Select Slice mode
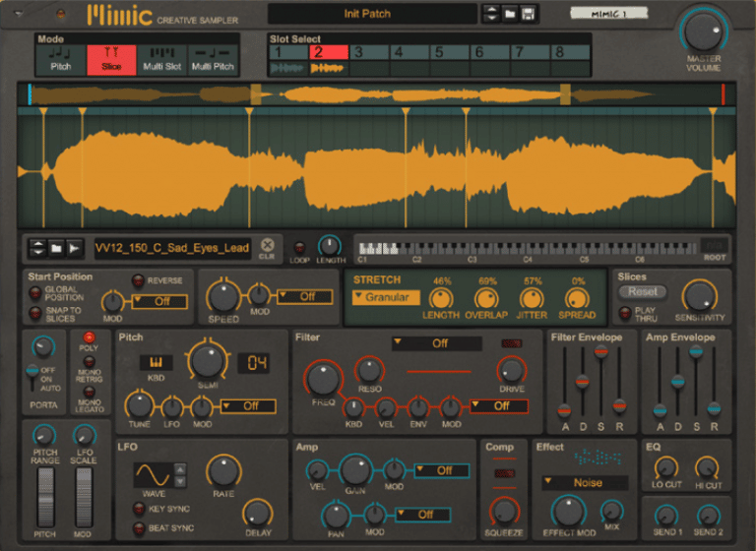756x551 pixels. pos(111,60)
